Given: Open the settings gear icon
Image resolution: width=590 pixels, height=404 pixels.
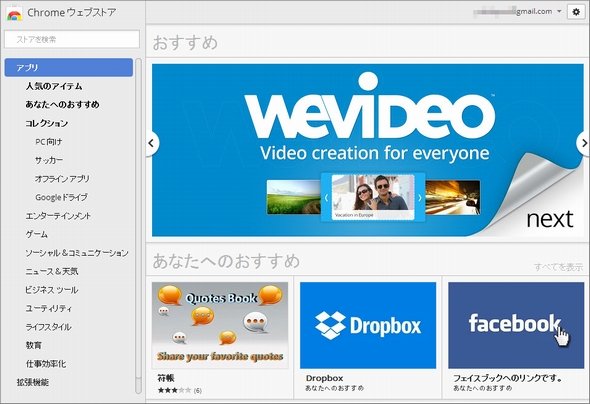Looking at the screenshot, I should 576,12.
